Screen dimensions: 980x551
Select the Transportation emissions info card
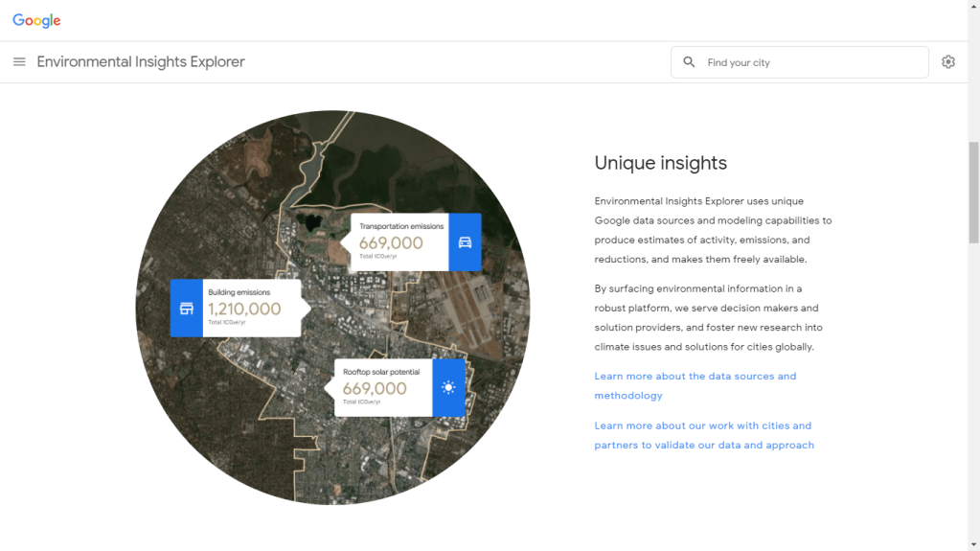tap(400, 242)
